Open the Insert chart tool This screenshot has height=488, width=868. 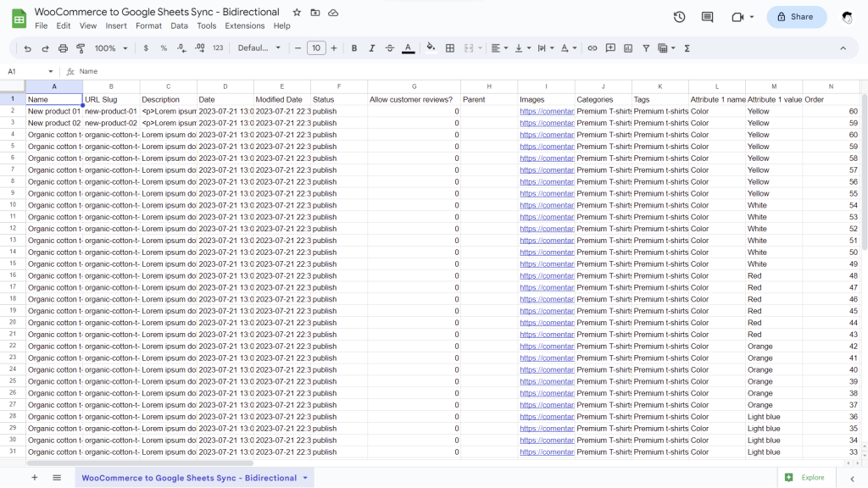point(627,48)
